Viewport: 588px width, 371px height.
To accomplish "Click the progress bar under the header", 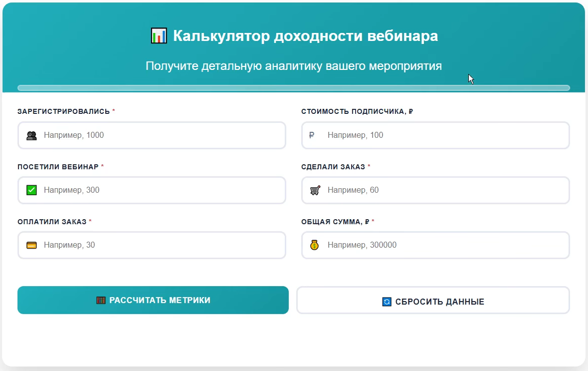I will coord(294,88).
